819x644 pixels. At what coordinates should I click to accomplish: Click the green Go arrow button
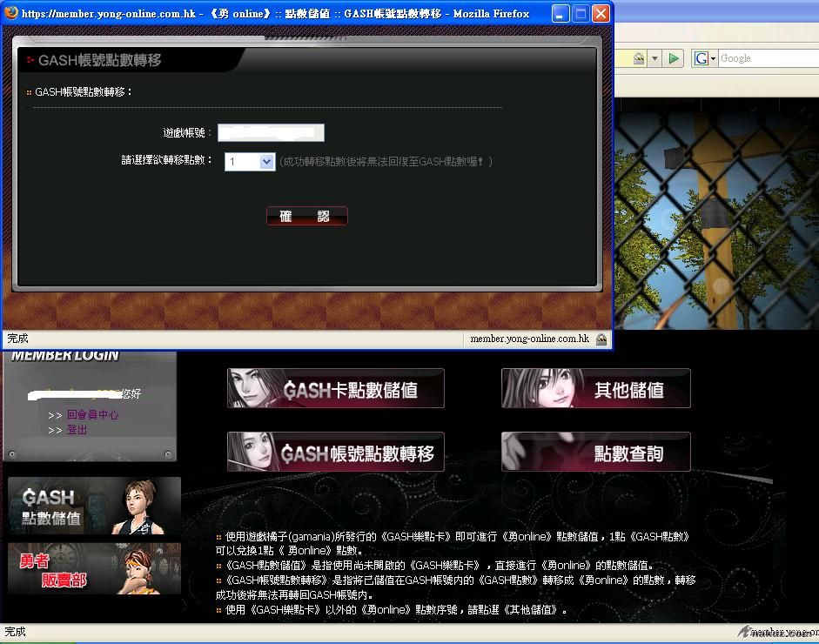point(674,58)
